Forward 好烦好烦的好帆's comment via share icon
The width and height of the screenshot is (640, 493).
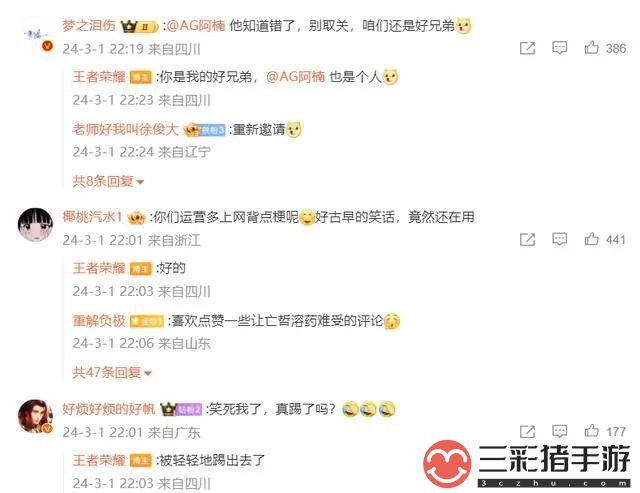pyautogui.click(x=527, y=431)
